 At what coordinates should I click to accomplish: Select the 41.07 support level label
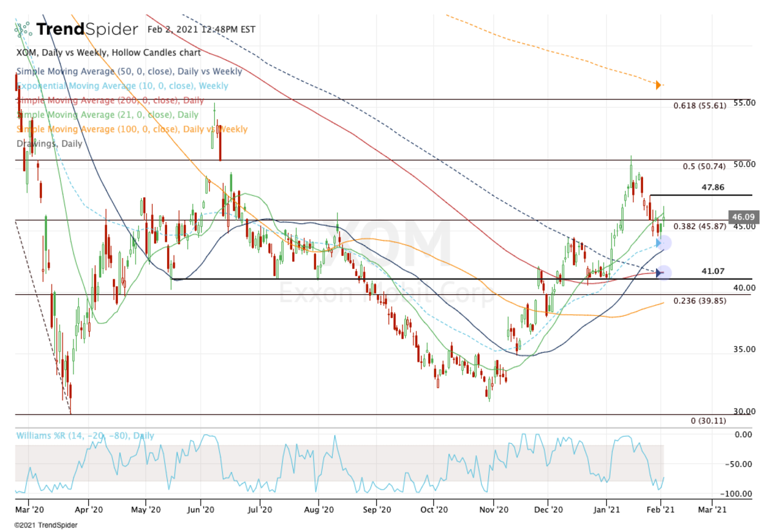714,272
